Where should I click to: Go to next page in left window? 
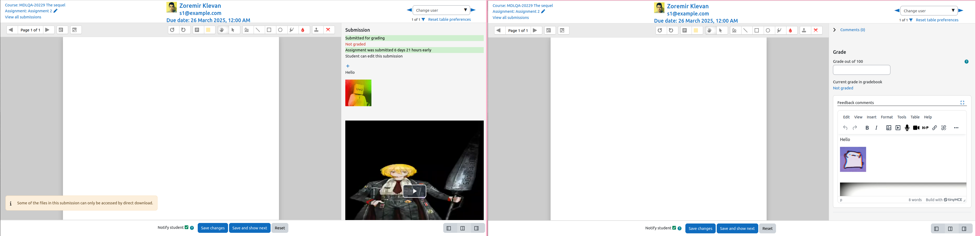pyautogui.click(x=48, y=30)
